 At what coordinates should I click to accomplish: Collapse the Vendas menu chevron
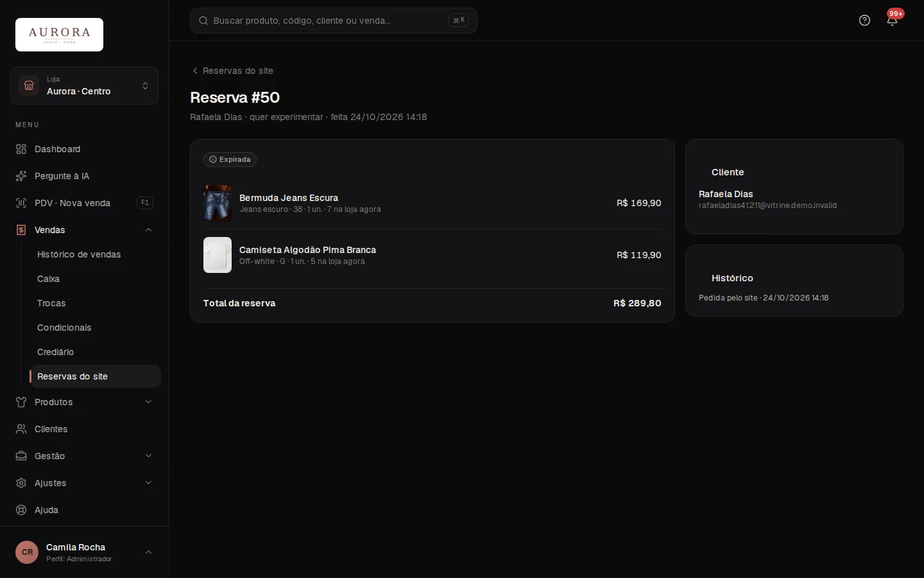coord(148,230)
